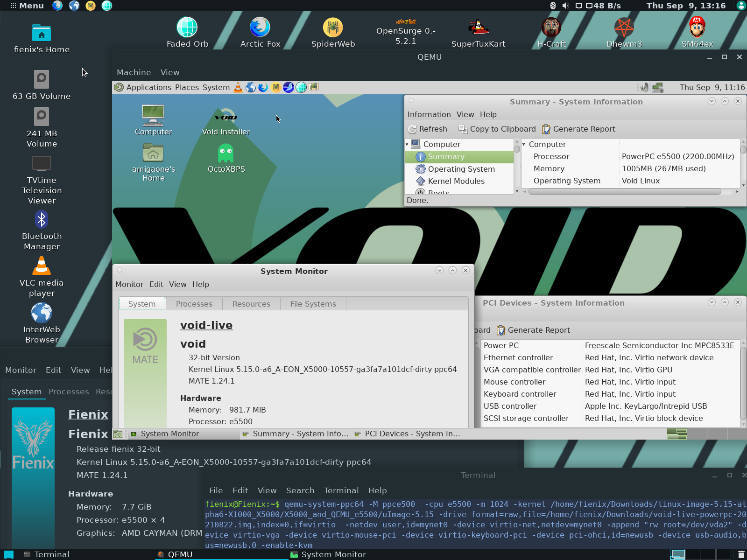
Task: Launch Arctic Fox from the top panel
Action: (57, 6)
